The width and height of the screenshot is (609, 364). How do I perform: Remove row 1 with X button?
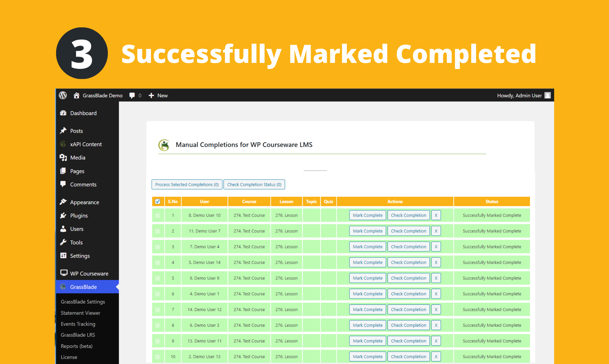pyautogui.click(x=436, y=215)
